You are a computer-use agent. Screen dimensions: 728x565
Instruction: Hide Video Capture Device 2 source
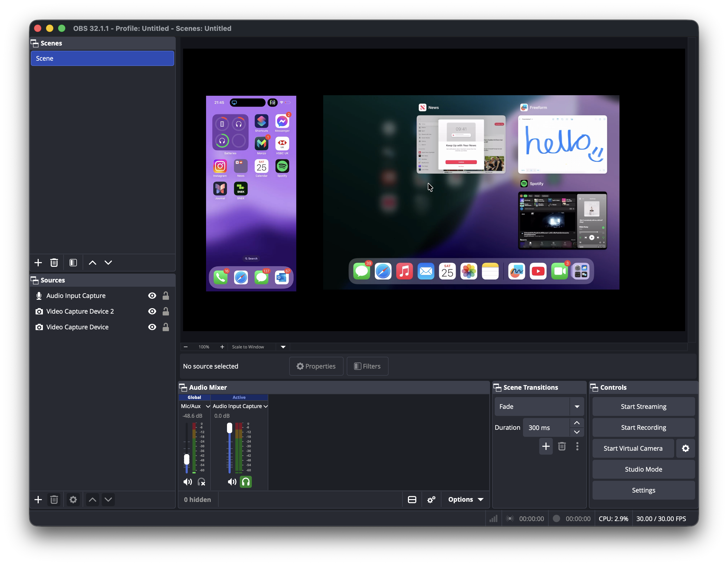152,311
